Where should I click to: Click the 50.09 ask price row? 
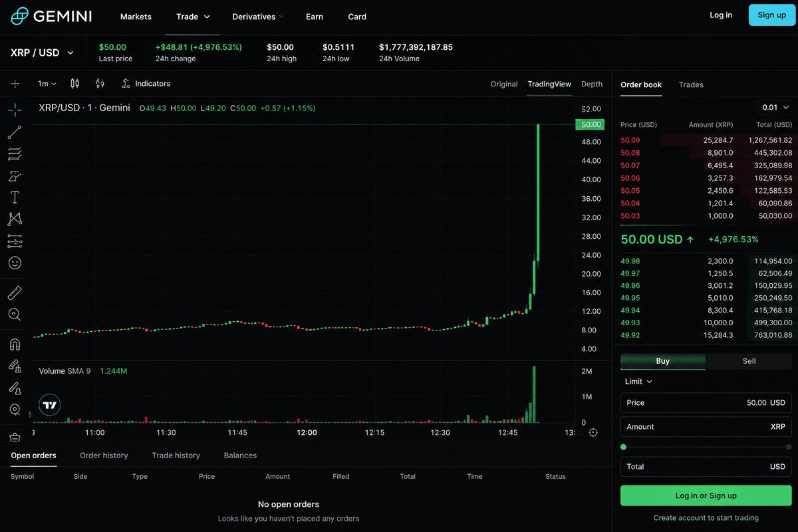tap(706, 140)
